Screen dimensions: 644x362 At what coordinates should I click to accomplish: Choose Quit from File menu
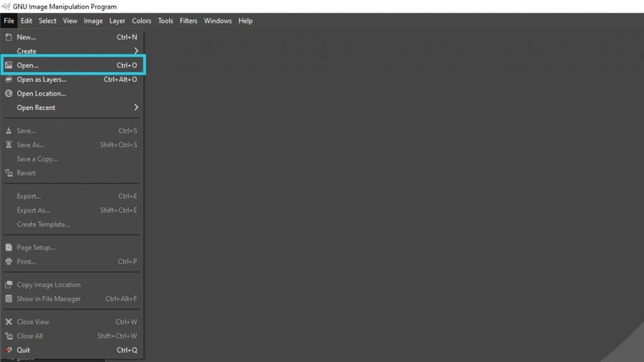[x=72, y=350]
